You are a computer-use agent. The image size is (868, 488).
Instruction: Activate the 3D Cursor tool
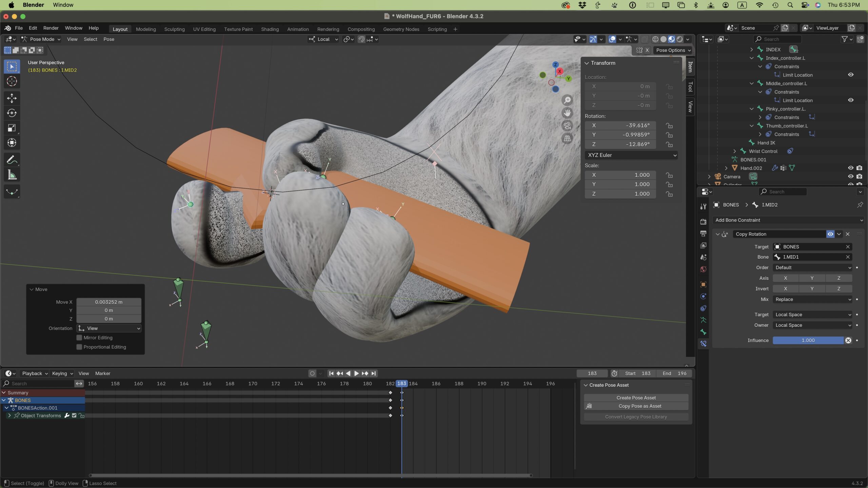(12, 81)
